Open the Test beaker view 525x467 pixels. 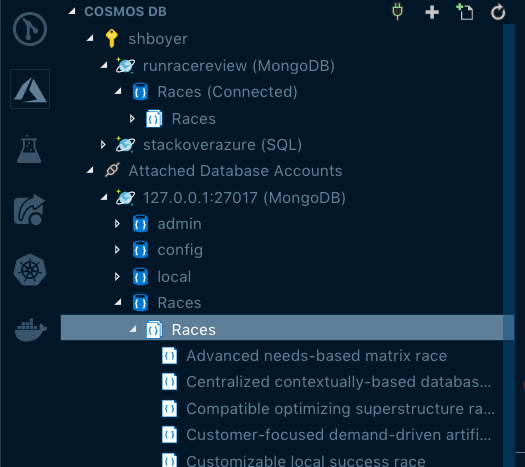(29, 149)
